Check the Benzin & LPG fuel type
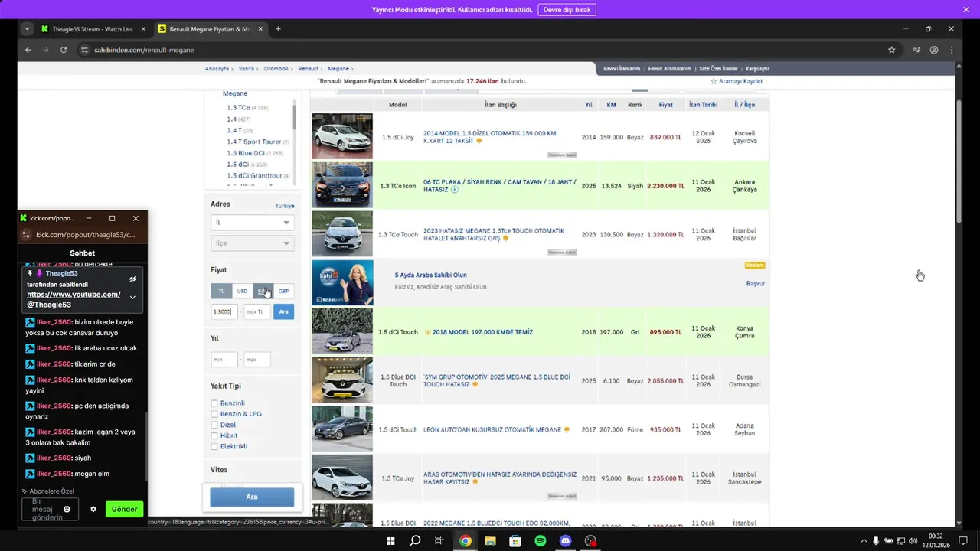 pos(214,414)
